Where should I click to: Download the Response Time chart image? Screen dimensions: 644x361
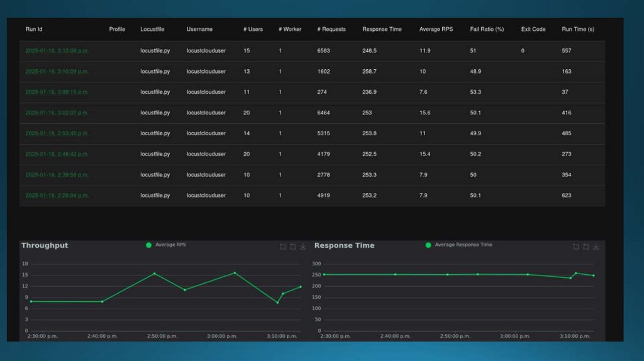596,247
